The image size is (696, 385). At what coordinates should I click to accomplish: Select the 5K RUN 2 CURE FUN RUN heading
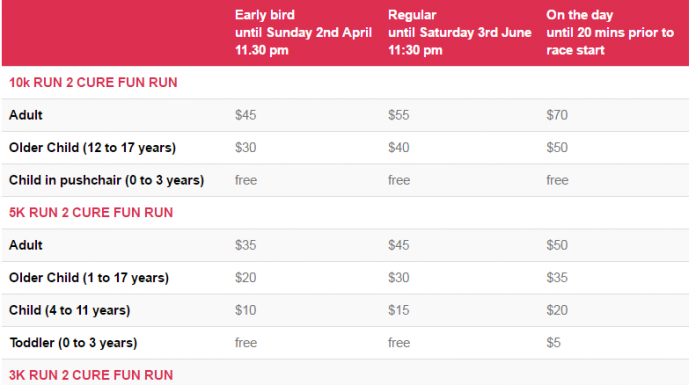[91, 213]
